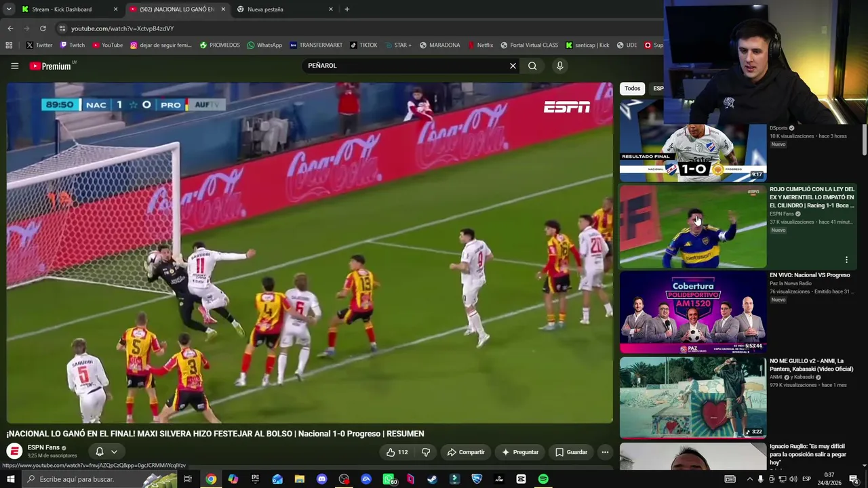Open the Windows Start menu
The height and width of the screenshot is (488, 868).
[x=11, y=479]
